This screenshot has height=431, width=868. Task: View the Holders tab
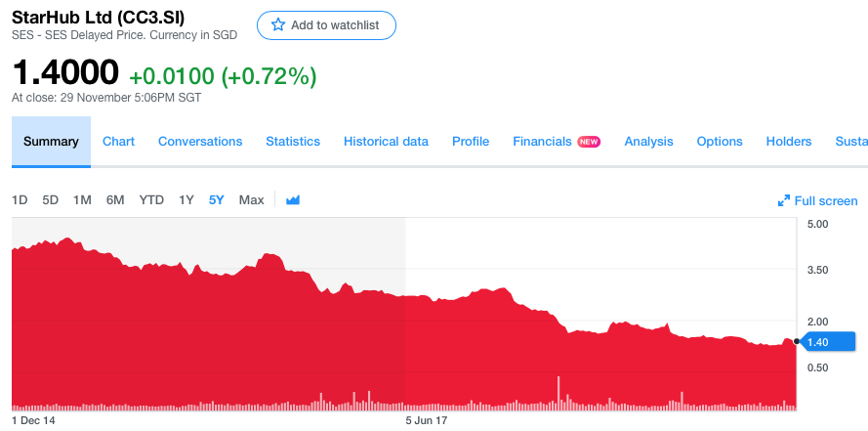[789, 142]
